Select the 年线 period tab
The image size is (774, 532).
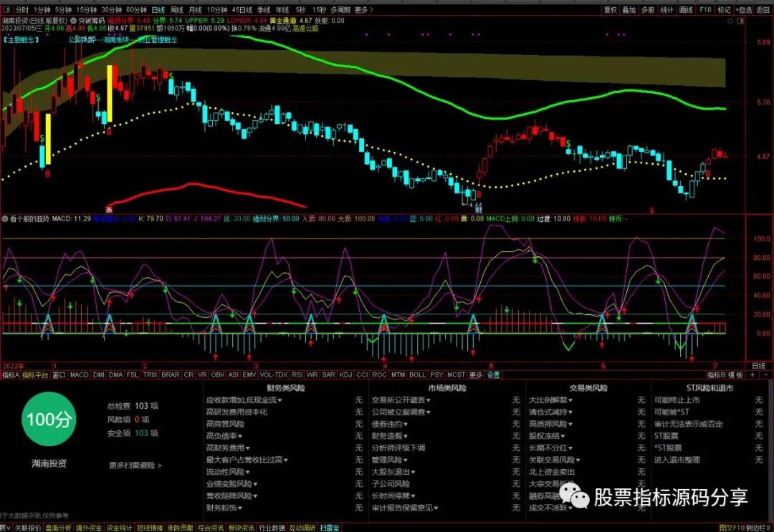click(x=282, y=10)
